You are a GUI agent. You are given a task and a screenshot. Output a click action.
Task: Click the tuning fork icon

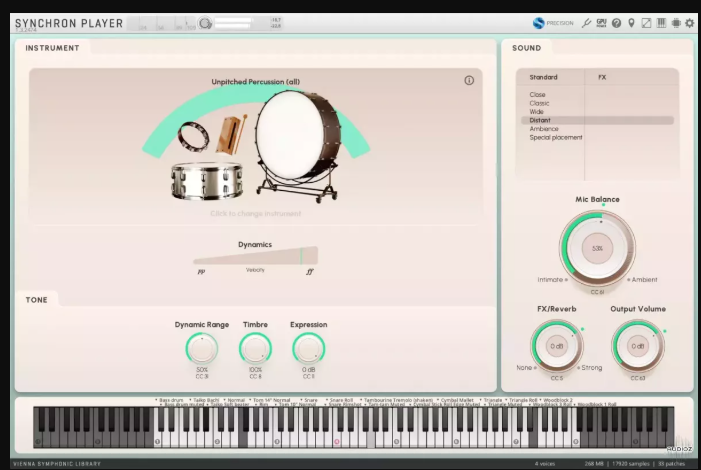coord(586,23)
